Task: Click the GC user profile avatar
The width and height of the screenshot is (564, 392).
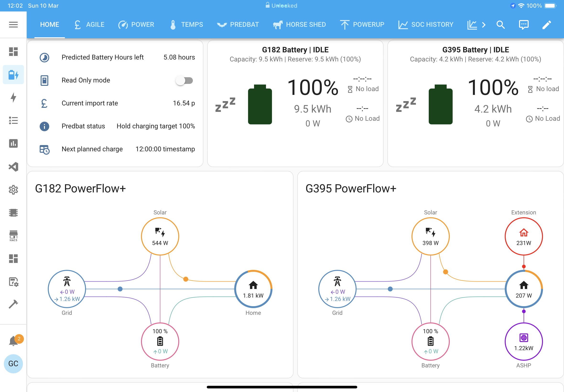Action: (13, 364)
